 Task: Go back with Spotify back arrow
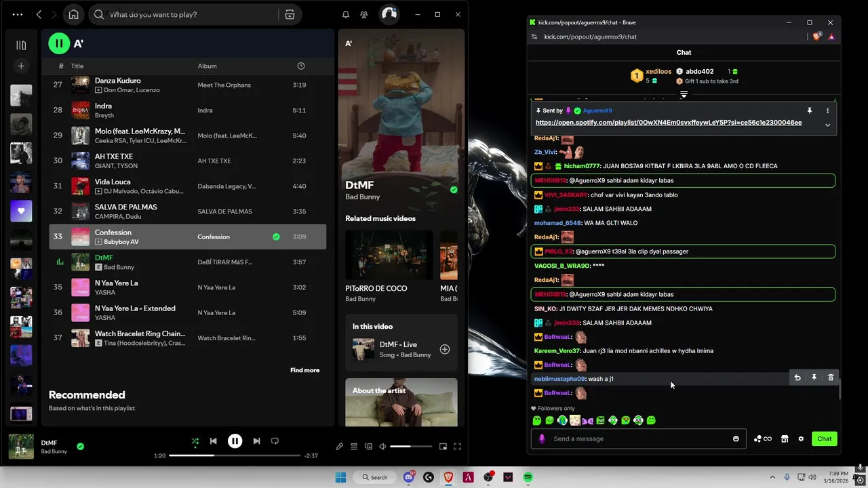[x=39, y=14]
